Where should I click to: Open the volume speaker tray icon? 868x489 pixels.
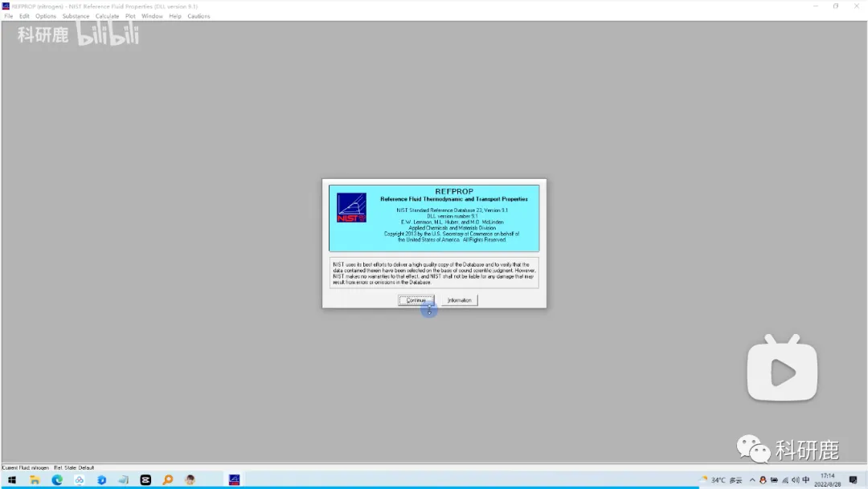[x=796, y=480]
